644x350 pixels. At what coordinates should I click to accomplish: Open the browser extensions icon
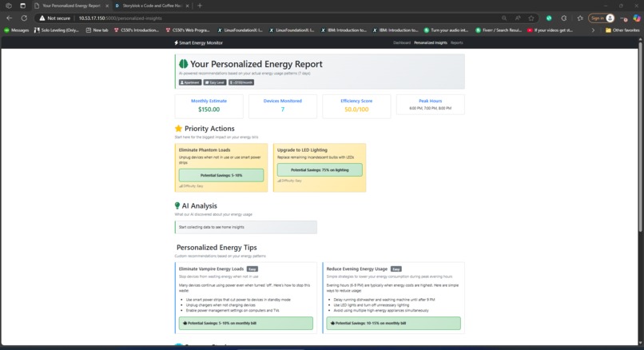click(x=564, y=18)
